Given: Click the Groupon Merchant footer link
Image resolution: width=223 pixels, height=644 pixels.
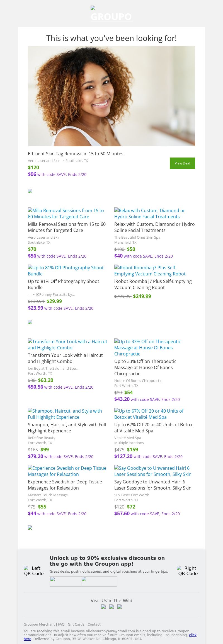Looking at the screenshot, I should click(39, 624).
